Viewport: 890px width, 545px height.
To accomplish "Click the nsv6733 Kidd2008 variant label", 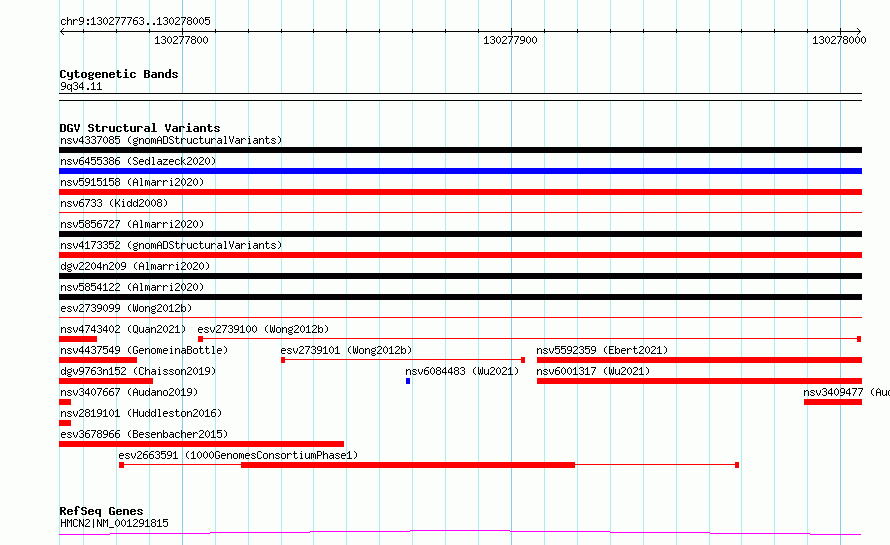I will coord(114,203).
